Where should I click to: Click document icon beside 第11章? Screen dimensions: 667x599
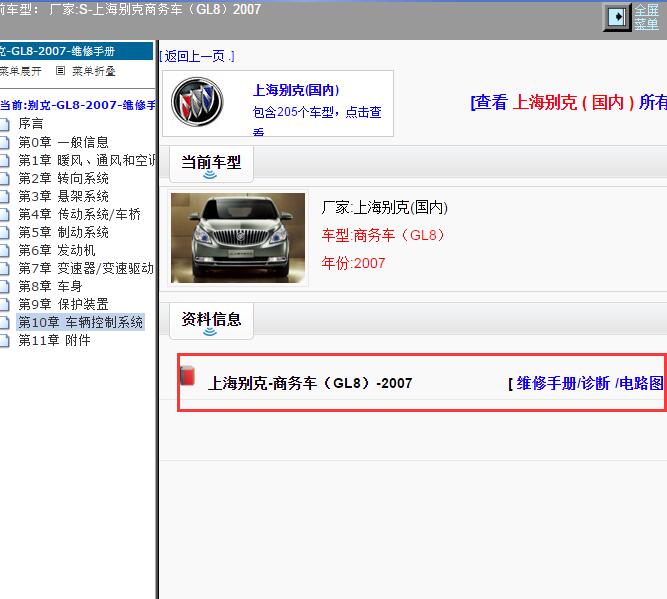pos(4,341)
